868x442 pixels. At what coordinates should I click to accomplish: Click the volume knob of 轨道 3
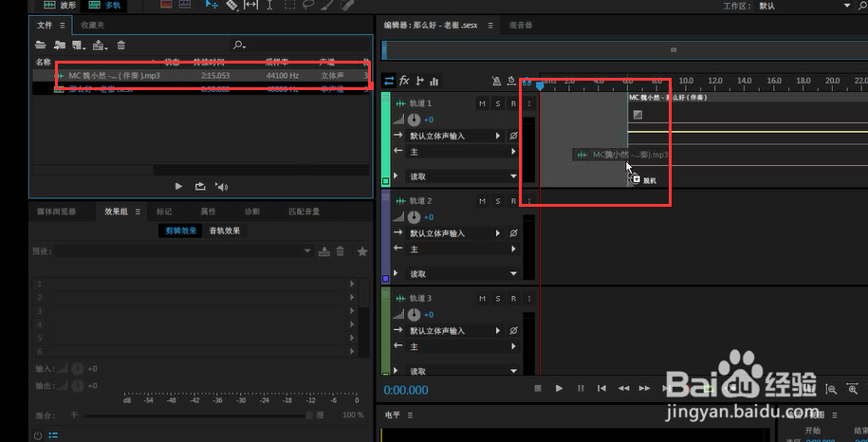(x=414, y=315)
